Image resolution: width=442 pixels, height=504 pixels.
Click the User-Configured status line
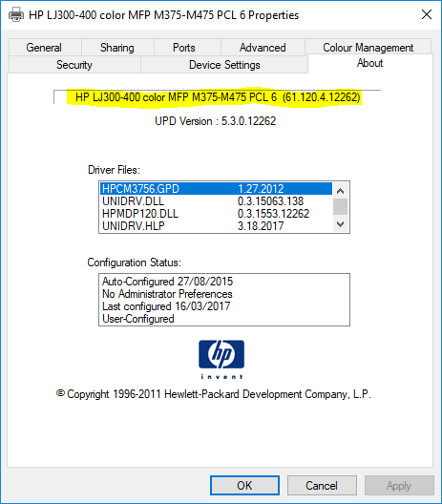point(138,319)
